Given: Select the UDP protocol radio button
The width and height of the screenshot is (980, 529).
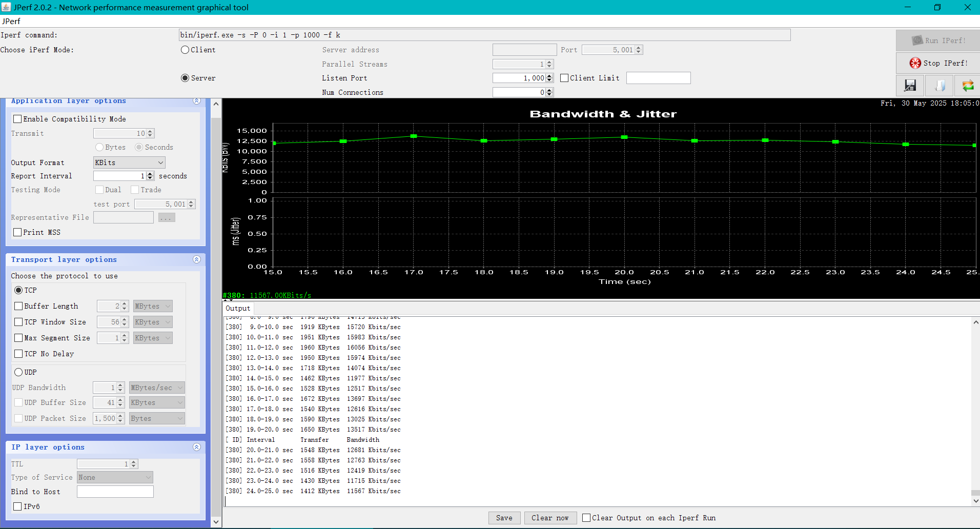Looking at the screenshot, I should 18,372.
